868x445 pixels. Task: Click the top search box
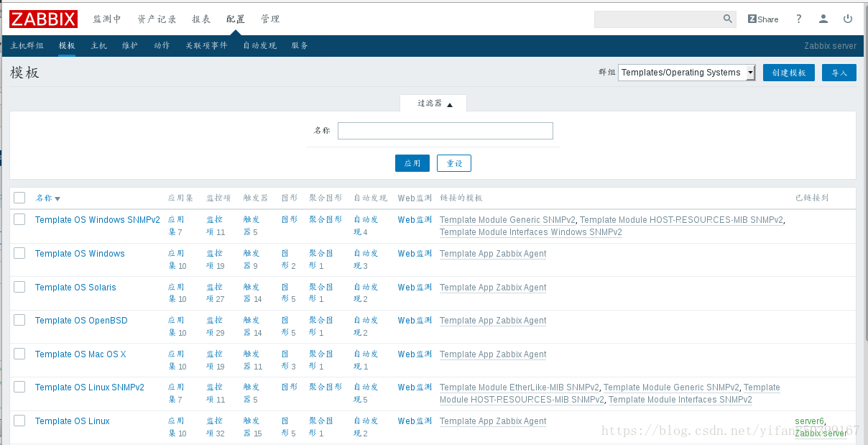pyautogui.click(x=657, y=19)
